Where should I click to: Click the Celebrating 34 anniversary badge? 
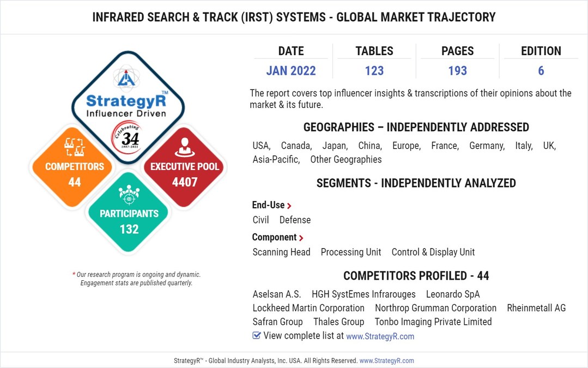click(127, 138)
